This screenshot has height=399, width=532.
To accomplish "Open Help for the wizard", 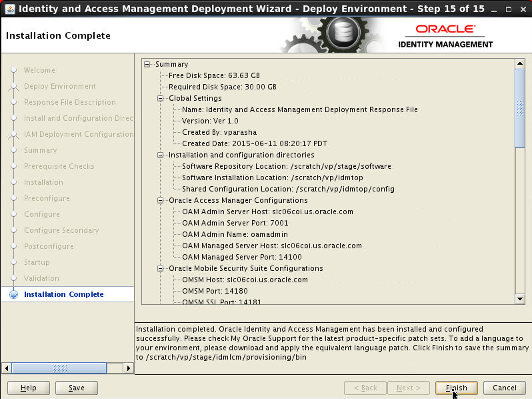I will coord(29,388).
